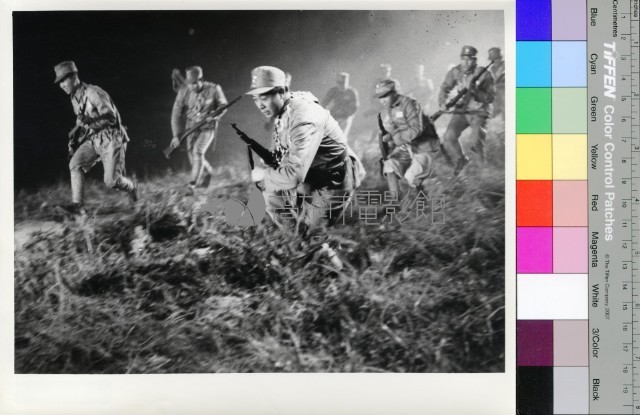640x415 pixels.
Task: Select the grayish-pink tint patch beside 3/Color
Action: pos(570,343)
